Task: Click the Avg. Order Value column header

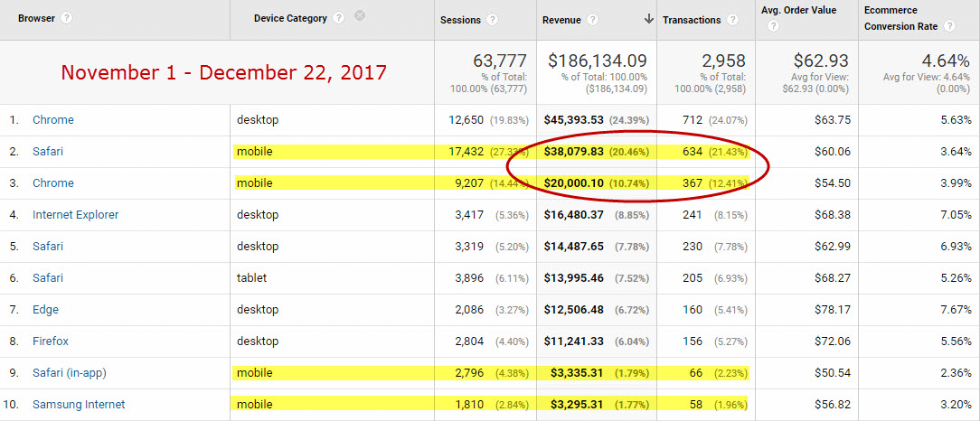Action: pyautogui.click(x=798, y=11)
